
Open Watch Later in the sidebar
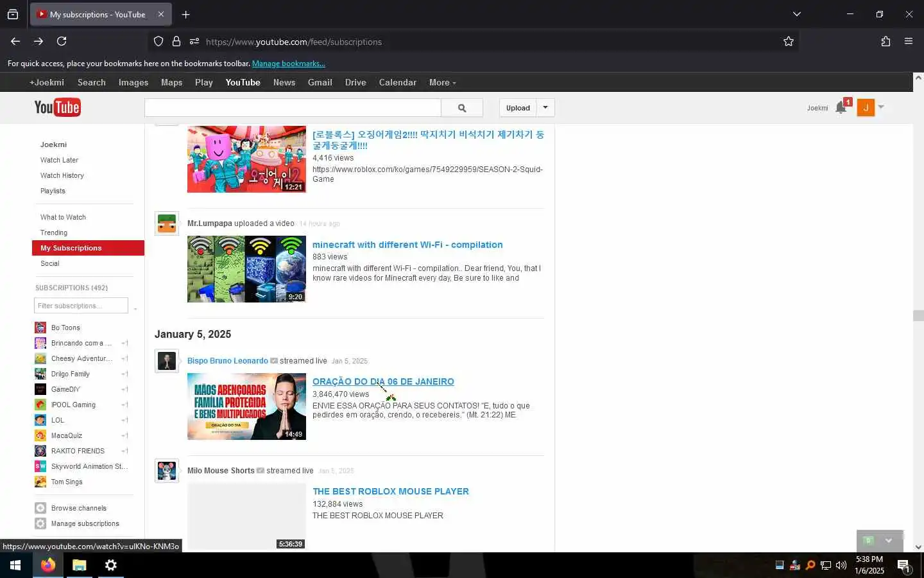(60, 160)
